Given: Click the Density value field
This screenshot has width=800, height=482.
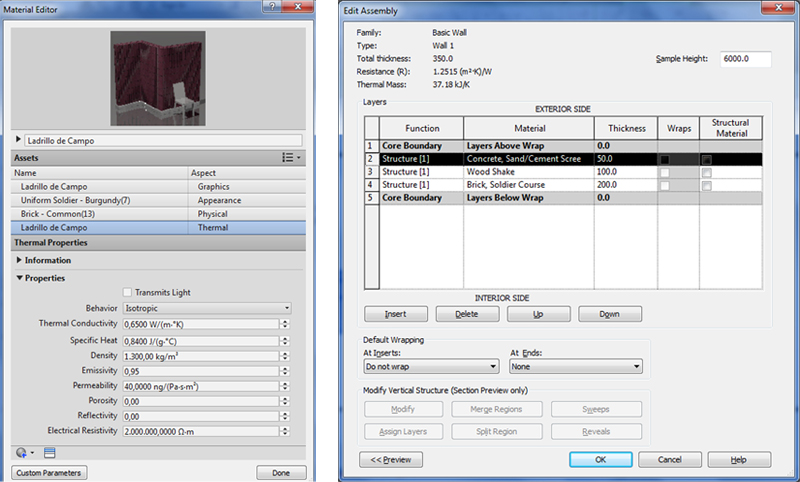Looking at the screenshot, I should tap(201, 356).
